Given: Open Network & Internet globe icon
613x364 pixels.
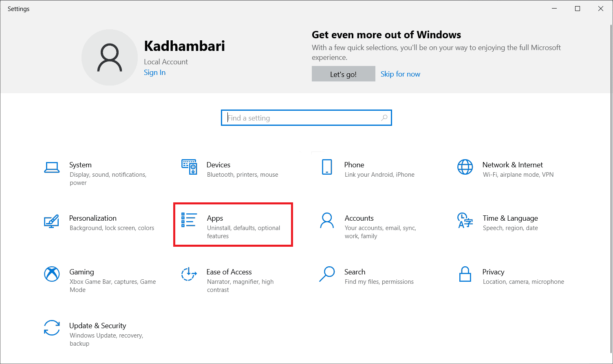Looking at the screenshot, I should point(465,167).
